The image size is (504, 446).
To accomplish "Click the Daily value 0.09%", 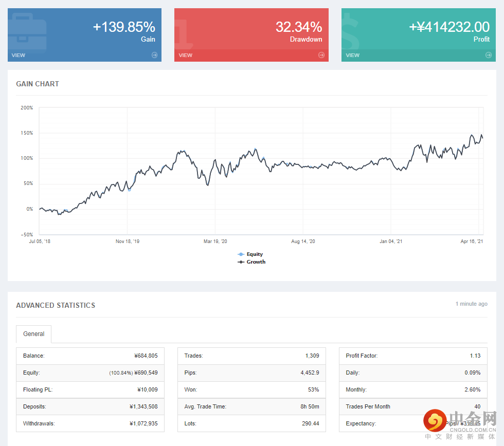I will 473,373.
